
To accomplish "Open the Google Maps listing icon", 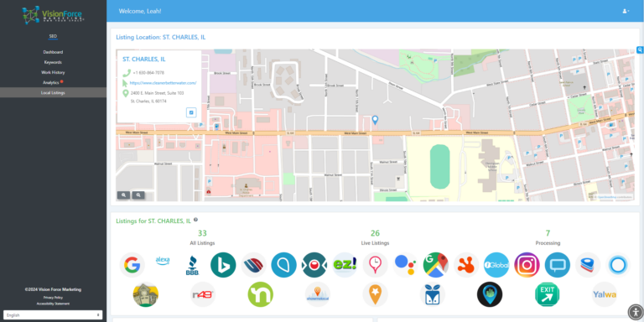I will tap(436, 265).
